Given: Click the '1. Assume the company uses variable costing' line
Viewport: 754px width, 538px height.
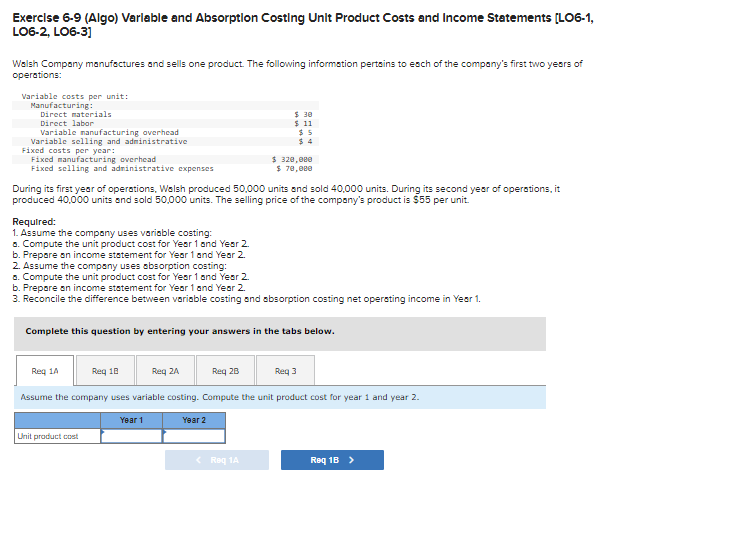Looking at the screenshot, I should (112, 233).
